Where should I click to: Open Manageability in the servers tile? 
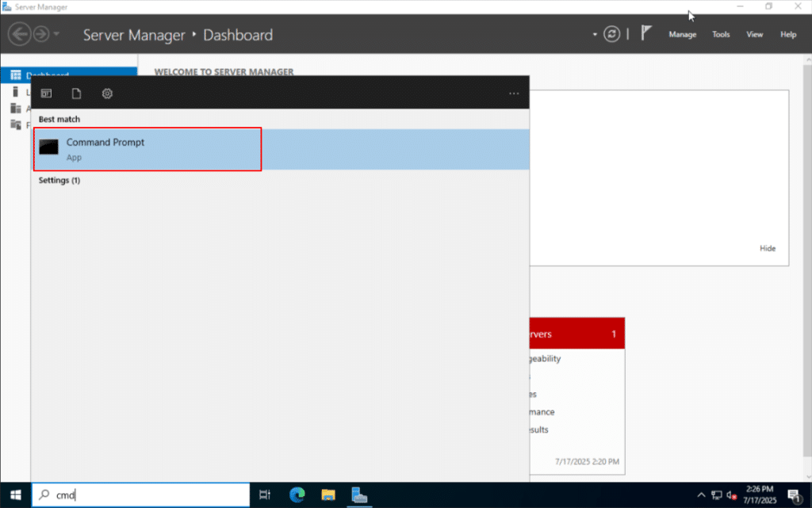pos(545,358)
